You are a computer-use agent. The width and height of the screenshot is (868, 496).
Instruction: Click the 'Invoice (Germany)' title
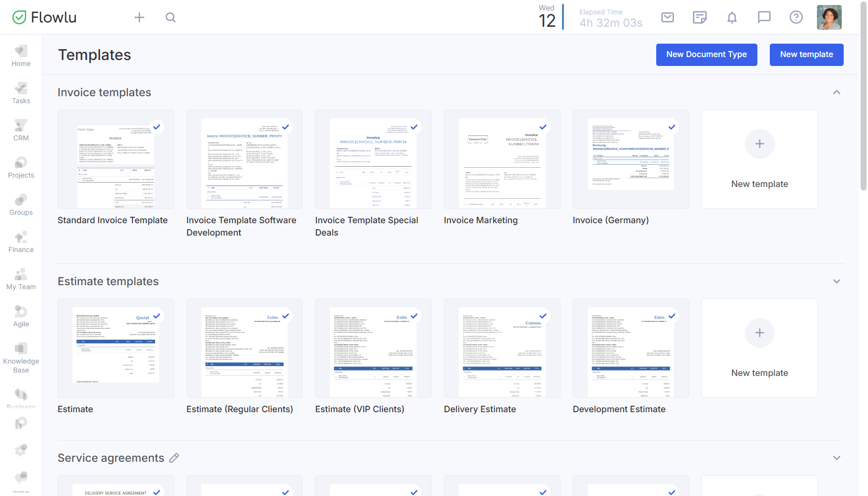(611, 220)
